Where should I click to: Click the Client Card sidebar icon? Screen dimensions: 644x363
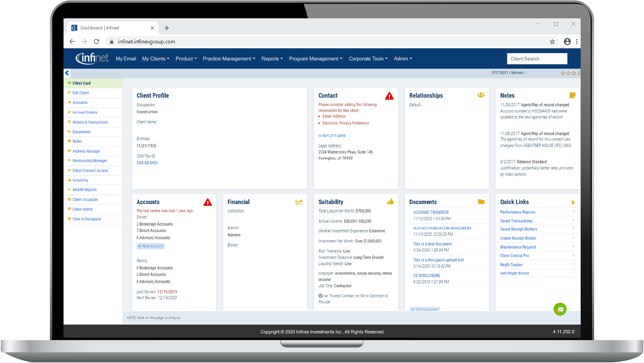click(x=69, y=83)
